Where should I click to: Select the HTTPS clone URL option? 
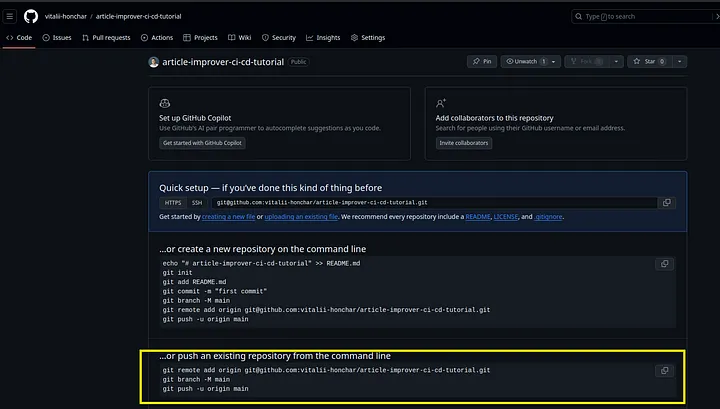pos(173,203)
